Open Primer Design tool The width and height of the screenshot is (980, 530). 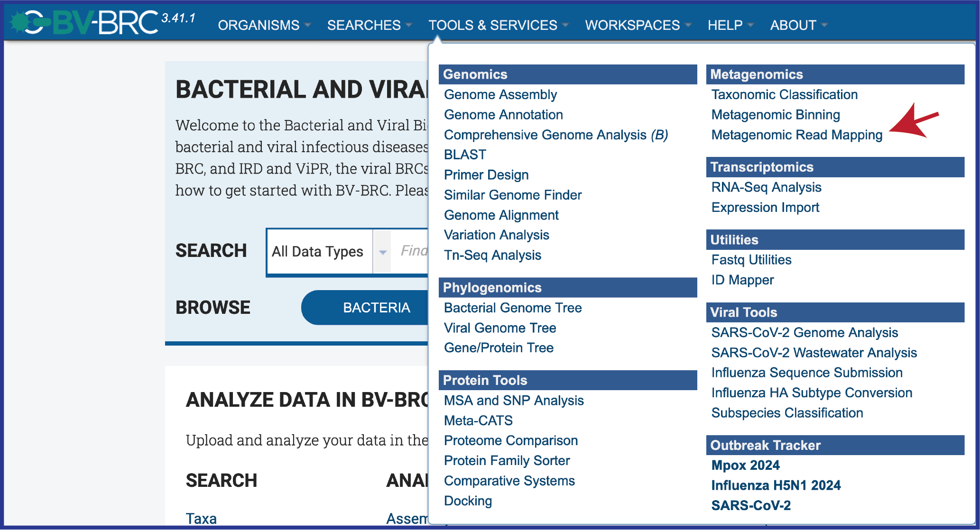coord(486,175)
